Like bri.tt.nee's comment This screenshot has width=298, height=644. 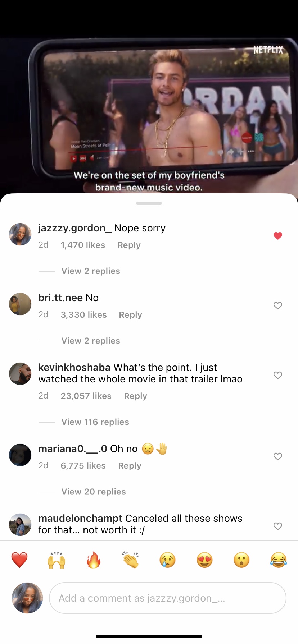(x=277, y=305)
